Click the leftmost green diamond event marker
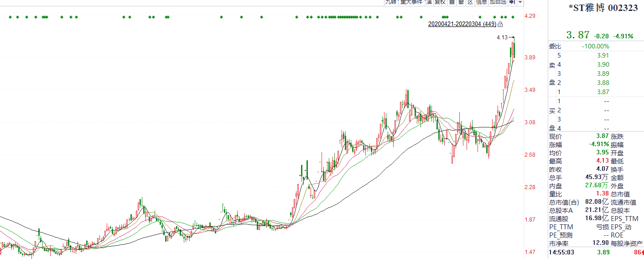The image size is (644, 259). 10,17
